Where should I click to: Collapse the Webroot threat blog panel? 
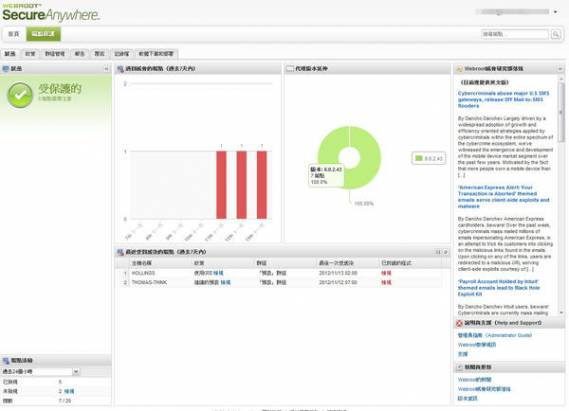click(560, 69)
